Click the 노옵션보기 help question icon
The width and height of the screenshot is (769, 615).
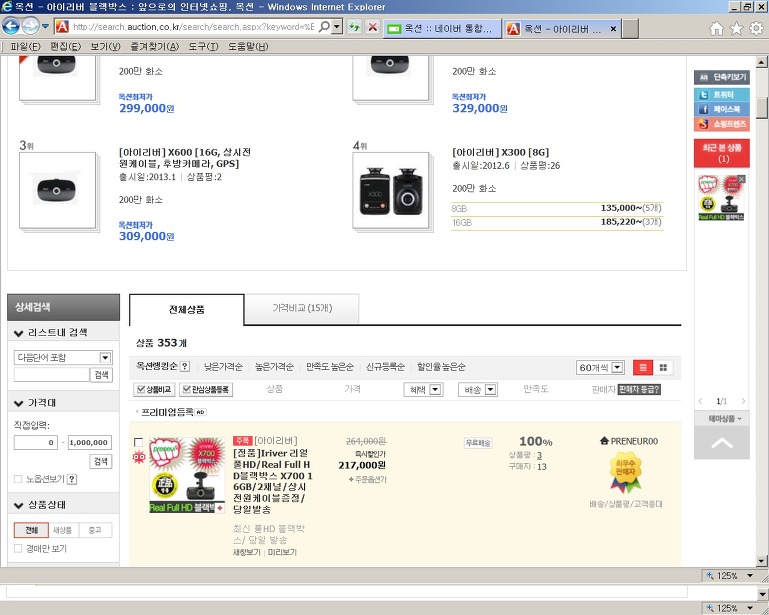point(72,479)
